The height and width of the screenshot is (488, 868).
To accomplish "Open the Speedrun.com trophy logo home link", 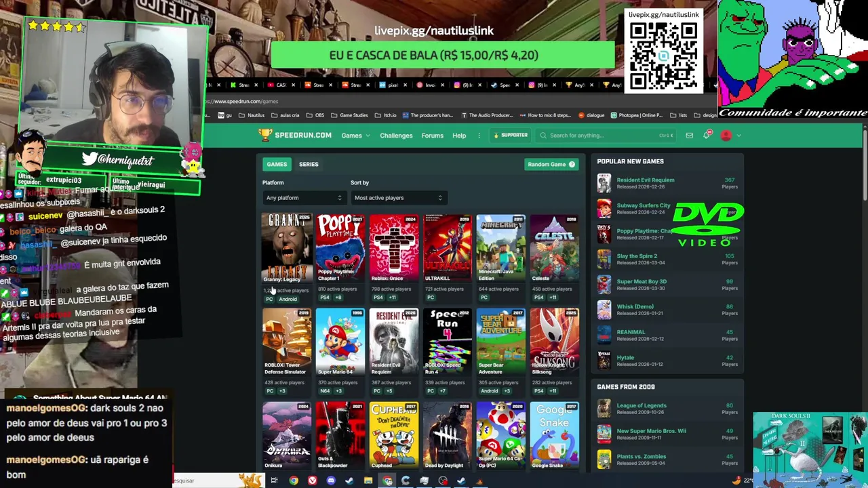I will (295, 135).
